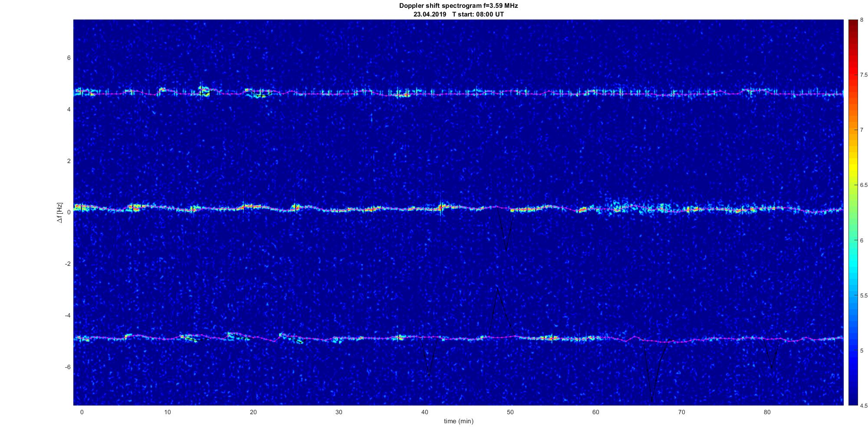Screen dimensions: 868x435
Task: Select the small black spike bottom near 80 min
Action: click(772, 369)
